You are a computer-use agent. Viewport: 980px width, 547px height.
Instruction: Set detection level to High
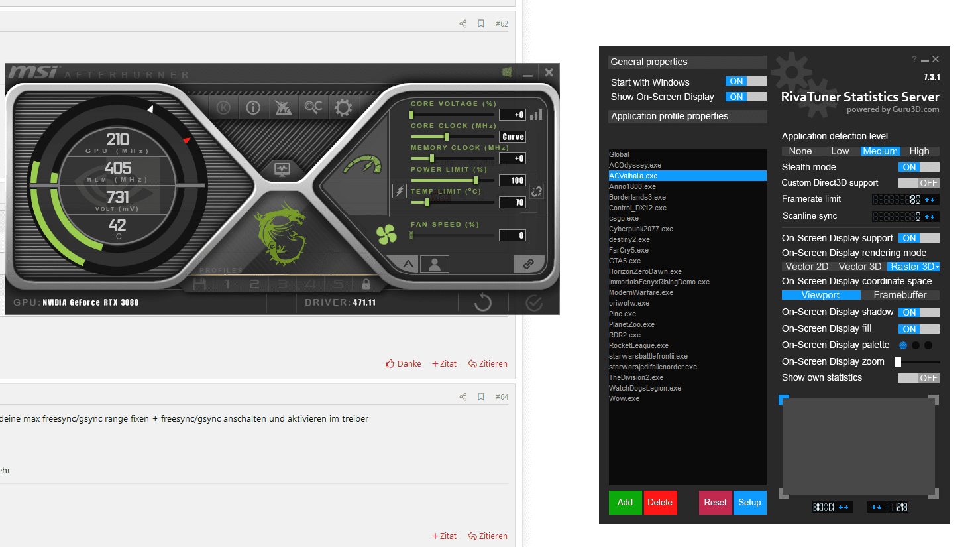point(919,151)
